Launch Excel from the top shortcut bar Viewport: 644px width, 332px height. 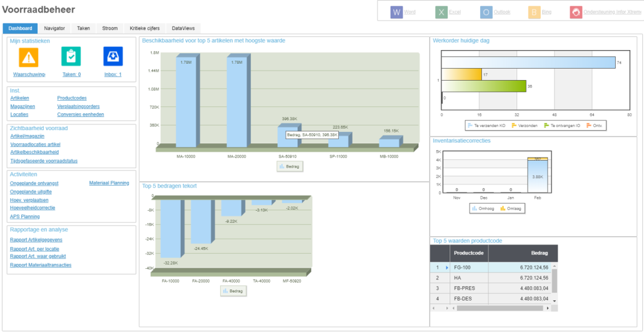click(x=441, y=12)
